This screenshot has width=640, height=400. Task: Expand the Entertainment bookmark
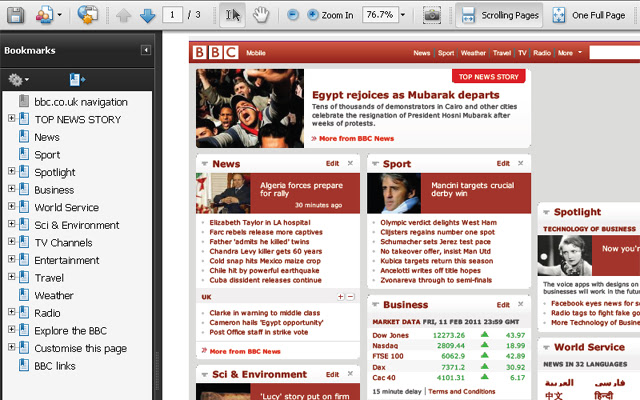tap(11, 258)
